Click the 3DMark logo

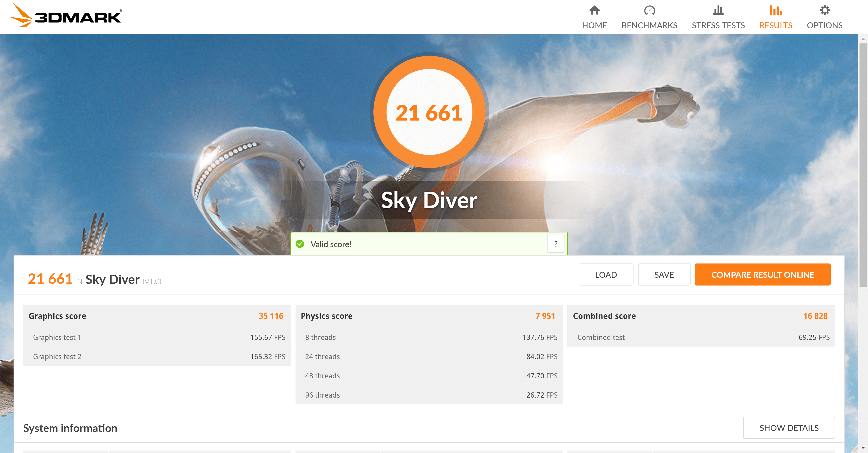click(66, 16)
